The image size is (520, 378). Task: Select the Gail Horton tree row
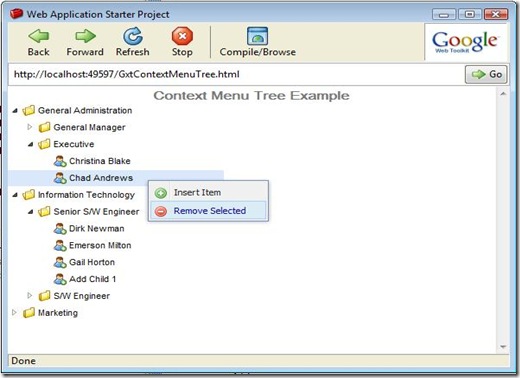[116, 262]
